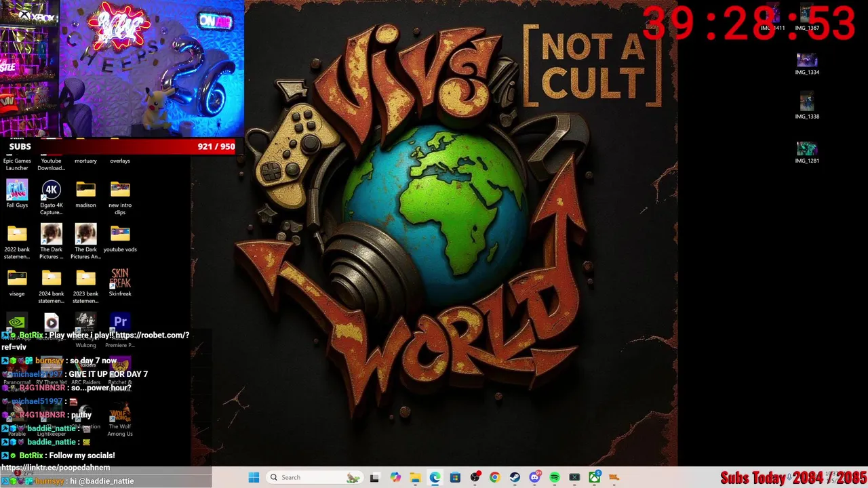Launch the Elgato 4K Capture shortcut
This screenshot has height=488, width=868.
pyautogui.click(x=52, y=197)
